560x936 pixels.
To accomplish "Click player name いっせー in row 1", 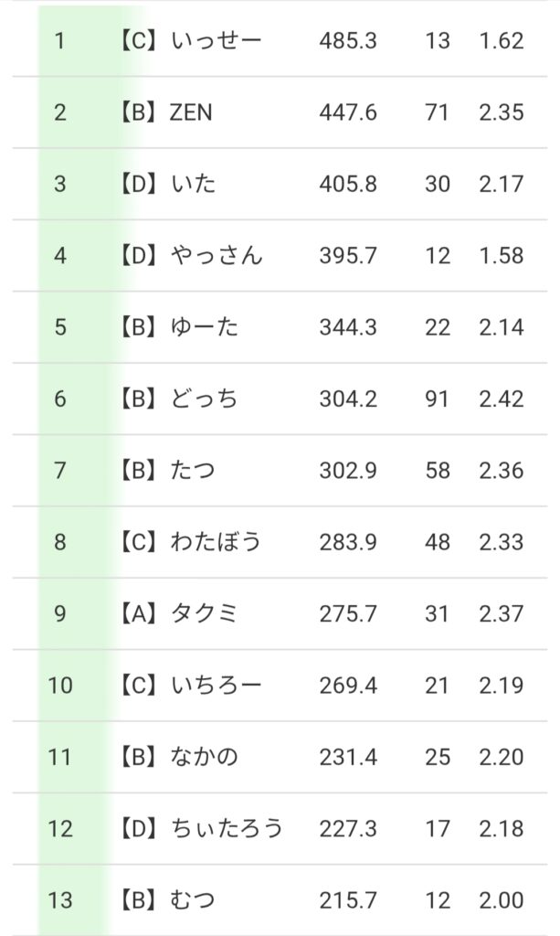I will tap(216, 41).
